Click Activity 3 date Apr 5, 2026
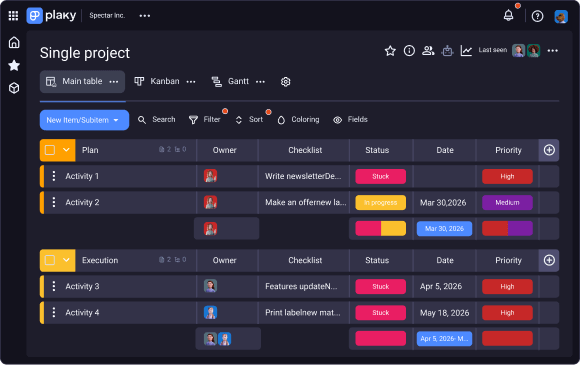The image size is (580, 365). click(x=441, y=286)
